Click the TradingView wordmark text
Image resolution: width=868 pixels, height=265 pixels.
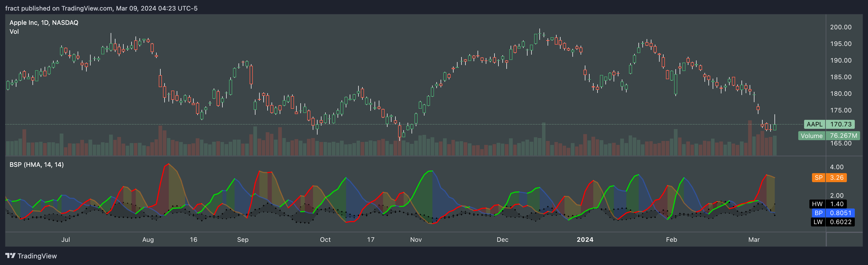tap(37, 256)
